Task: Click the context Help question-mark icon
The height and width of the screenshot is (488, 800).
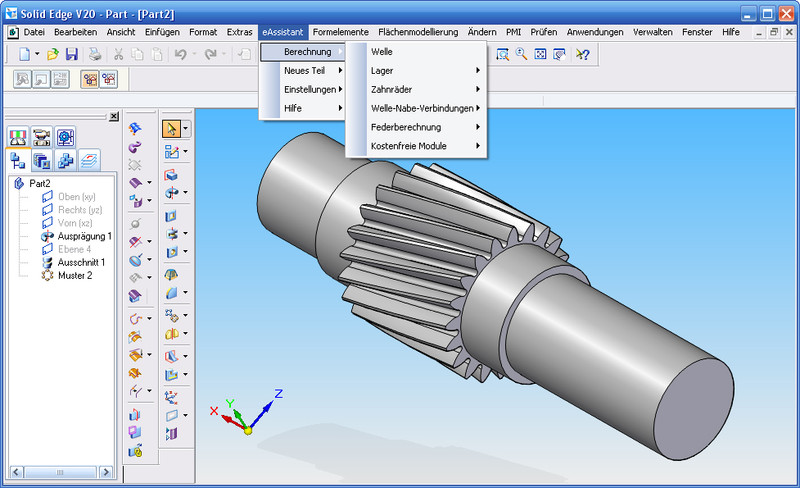Action: click(x=583, y=54)
